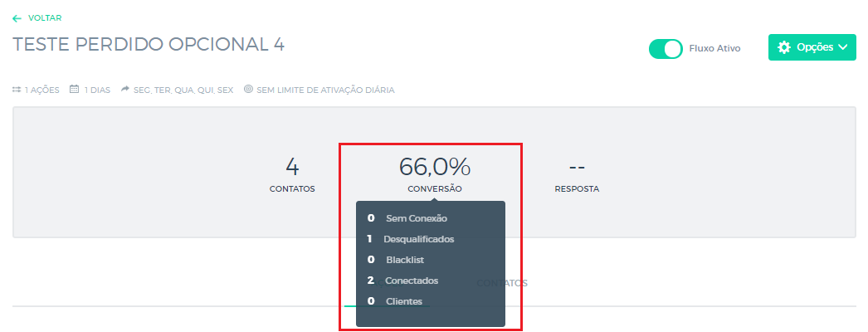Switch to the Contatos tab

[501, 283]
